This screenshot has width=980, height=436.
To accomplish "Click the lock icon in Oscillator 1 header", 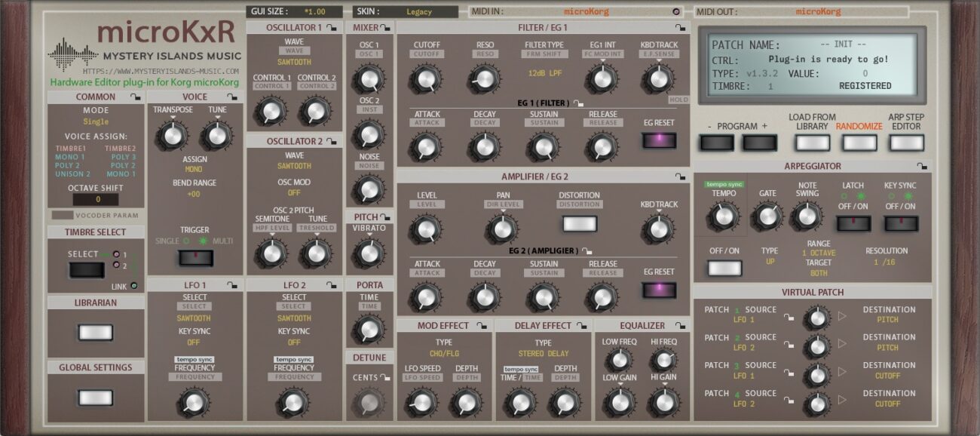I will coord(331,28).
